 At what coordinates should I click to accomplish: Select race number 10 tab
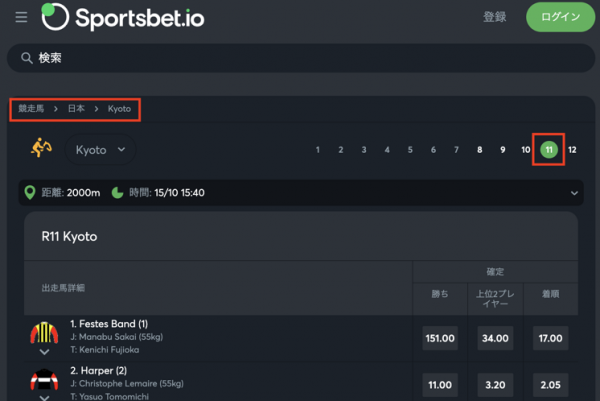[526, 150]
